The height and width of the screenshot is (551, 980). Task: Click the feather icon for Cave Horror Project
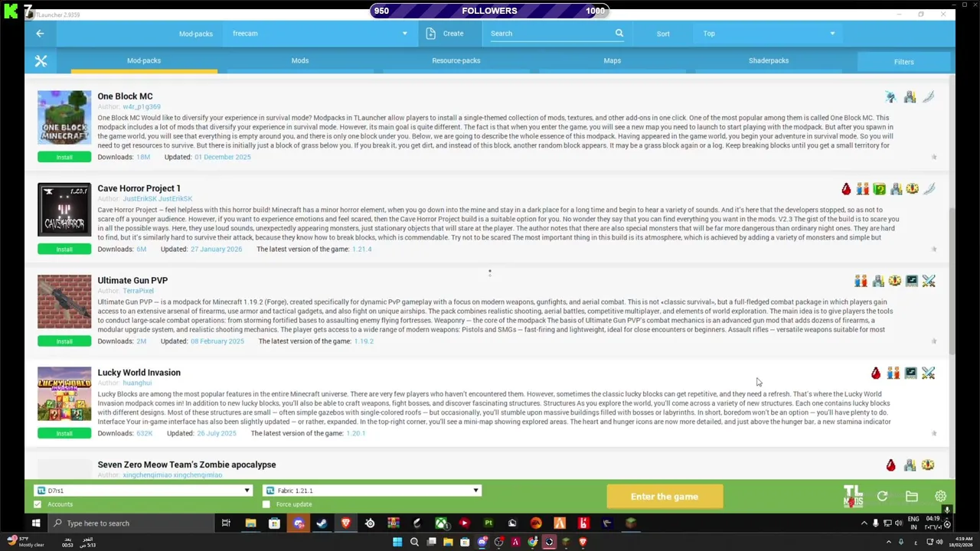(929, 189)
